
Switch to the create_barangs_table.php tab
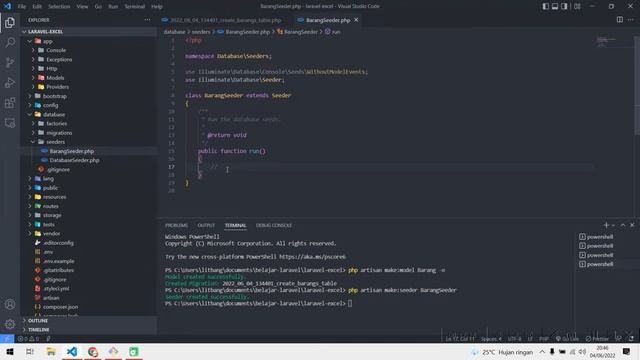pyautogui.click(x=222, y=20)
